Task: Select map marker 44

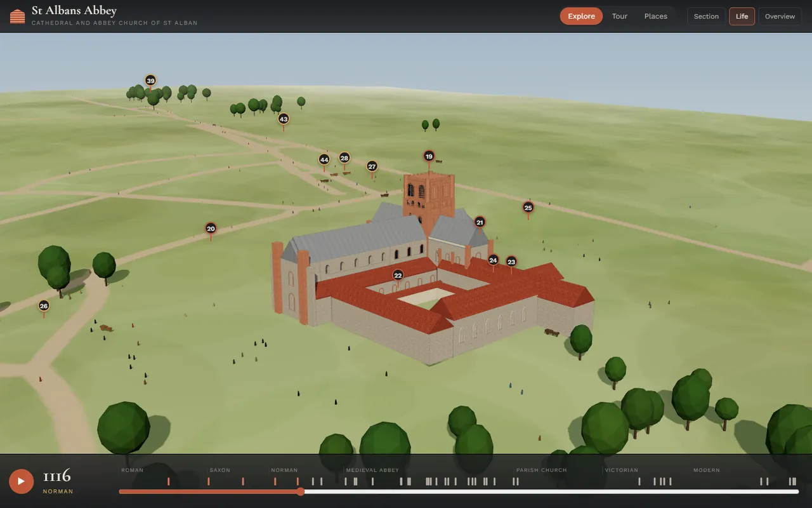Action: point(324,160)
